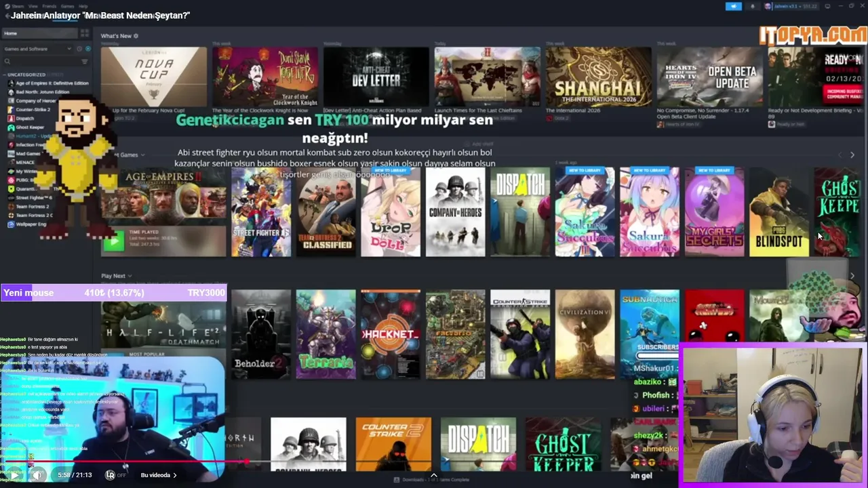This screenshot has height=488, width=868.
Task: Switch to Big Picture mode icon
Action: click(x=827, y=6)
